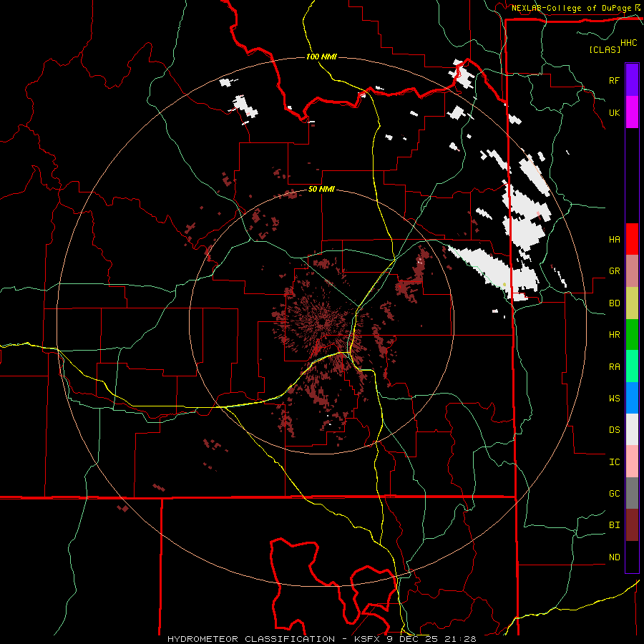Click the [CLAS] legend header
The height and width of the screenshot is (644, 644).
point(605,49)
